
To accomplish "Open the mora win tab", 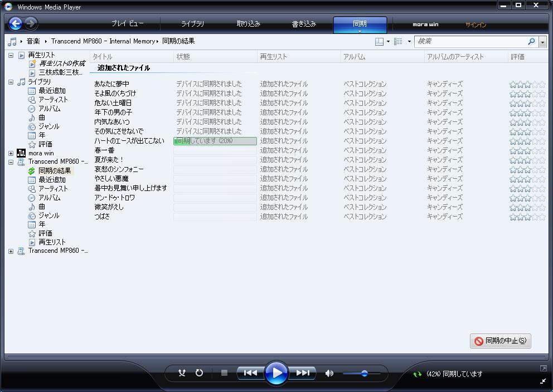I will [425, 24].
